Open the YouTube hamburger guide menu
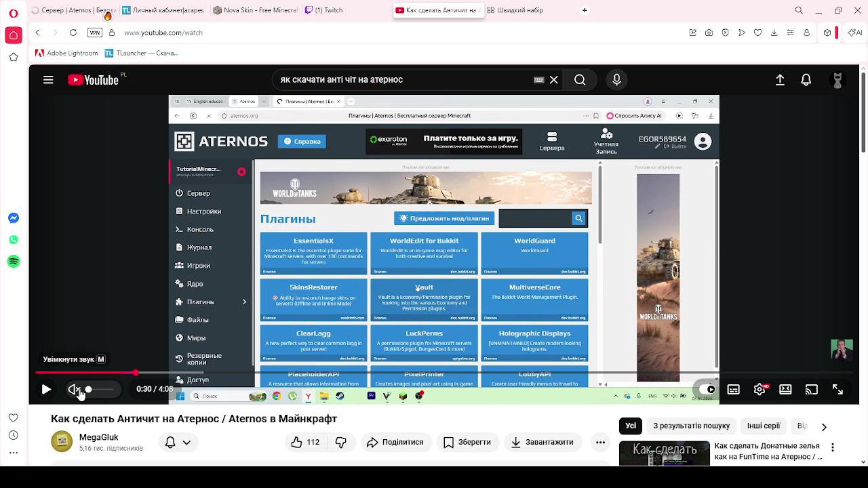The width and height of the screenshot is (868, 488). pos(48,80)
